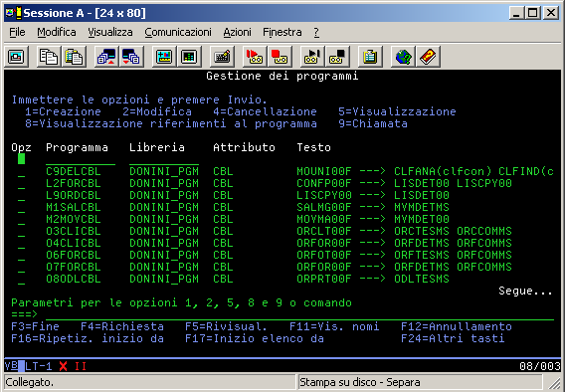Open the Azioni menu
Image resolution: width=565 pixels, height=392 pixels.
[x=237, y=32]
